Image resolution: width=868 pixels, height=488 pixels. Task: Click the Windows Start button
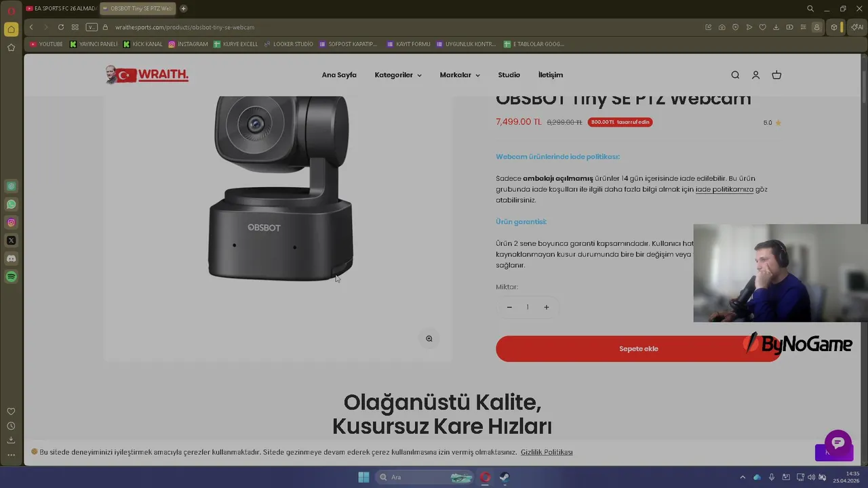click(x=363, y=477)
